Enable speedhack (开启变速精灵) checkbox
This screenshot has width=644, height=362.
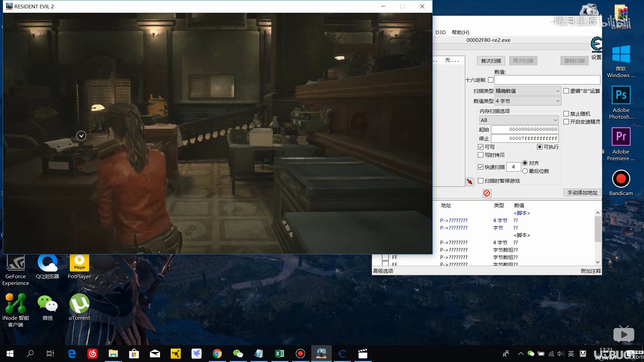click(x=566, y=122)
